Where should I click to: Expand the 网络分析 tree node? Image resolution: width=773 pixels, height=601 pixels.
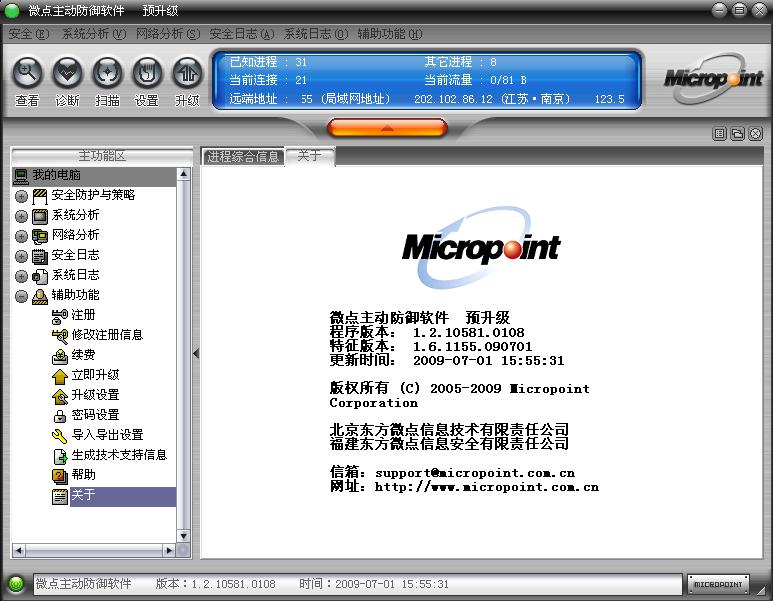[21, 236]
